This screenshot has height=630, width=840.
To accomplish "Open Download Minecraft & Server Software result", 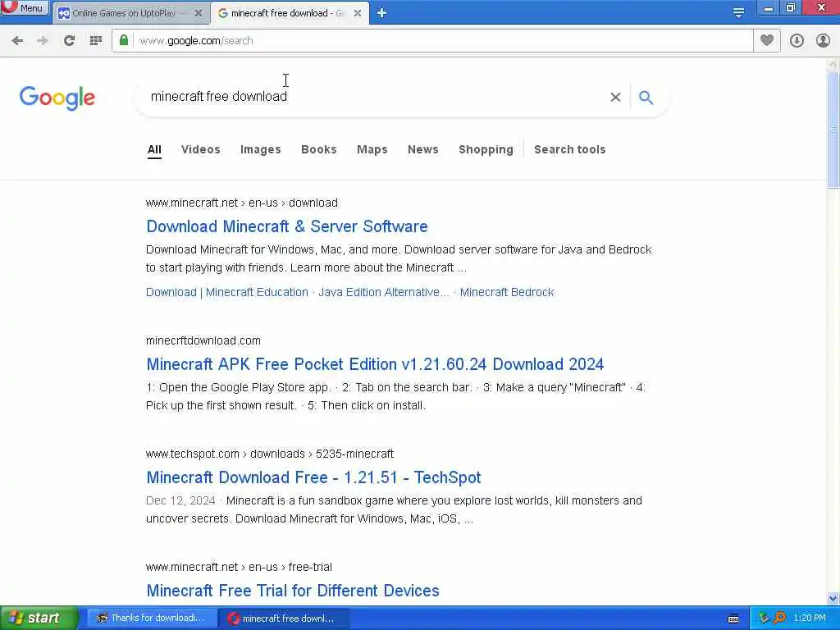I will 287,226.
